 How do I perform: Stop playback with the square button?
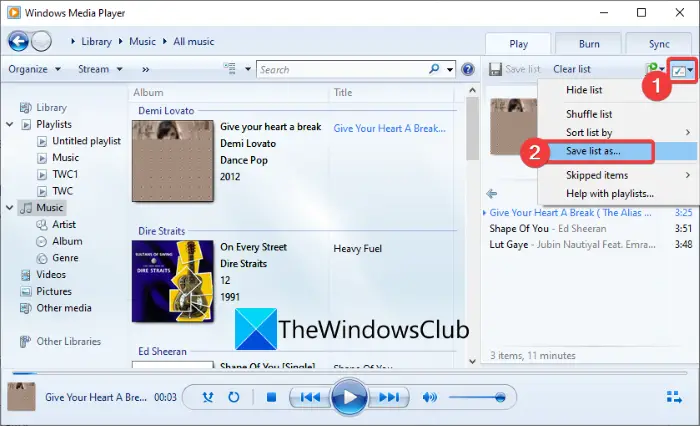(271, 397)
